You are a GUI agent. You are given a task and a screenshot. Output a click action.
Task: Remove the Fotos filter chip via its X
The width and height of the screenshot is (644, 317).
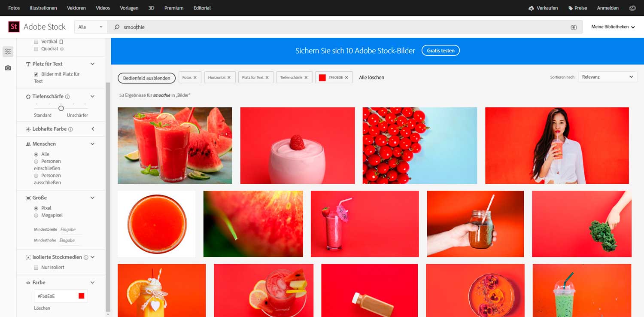[x=195, y=78]
